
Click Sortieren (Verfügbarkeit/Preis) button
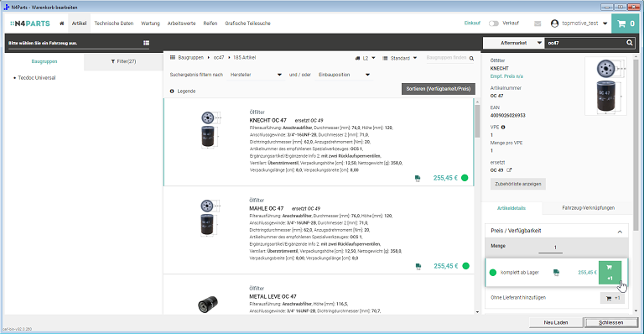439,89
